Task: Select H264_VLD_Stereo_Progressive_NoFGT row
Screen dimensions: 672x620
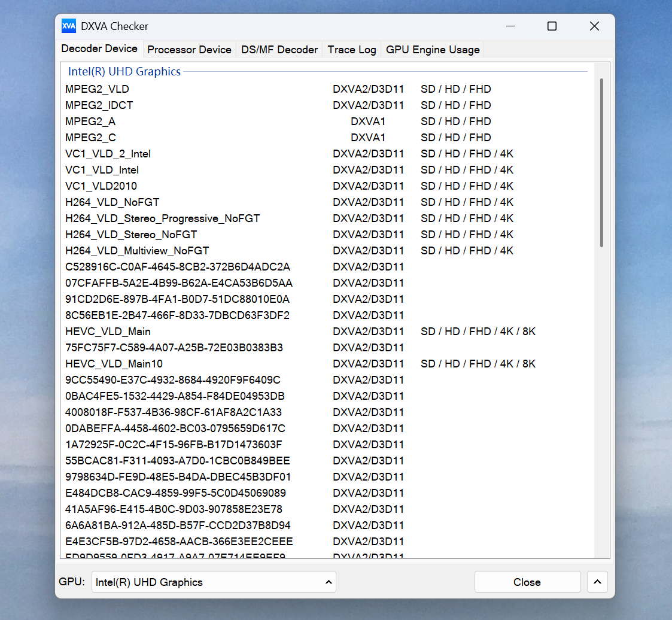Action: pos(327,218)
